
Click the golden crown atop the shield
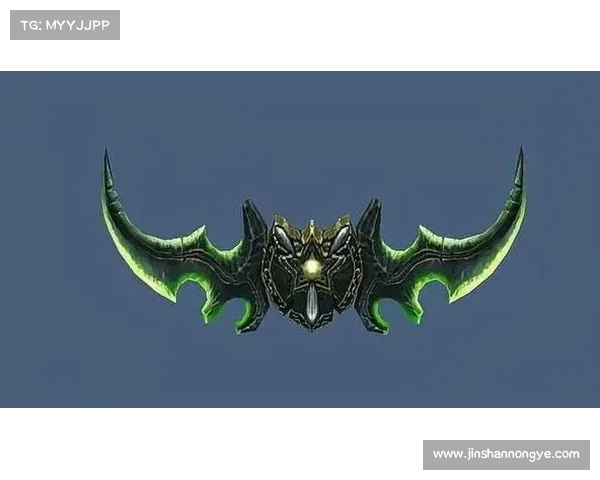(313, 226)
